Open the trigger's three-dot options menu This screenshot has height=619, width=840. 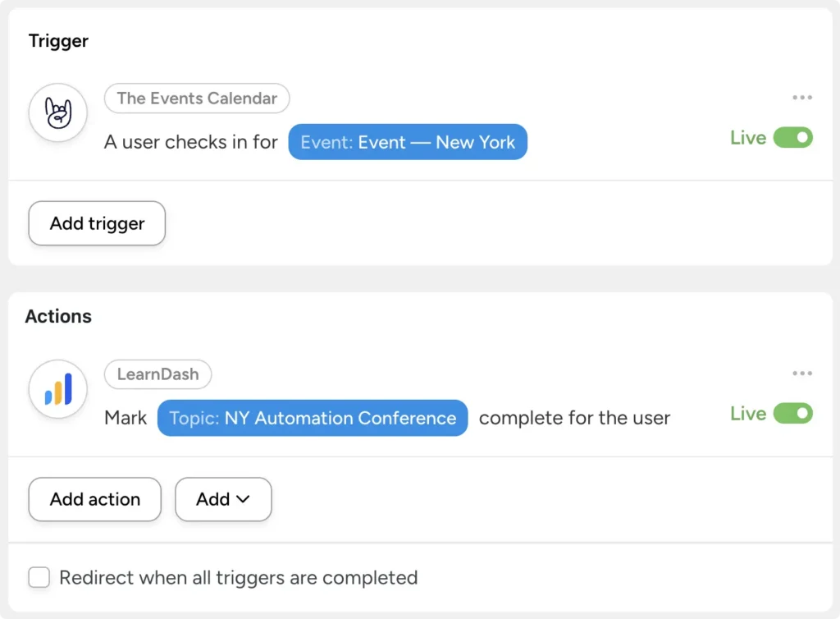tap(802, 98)
